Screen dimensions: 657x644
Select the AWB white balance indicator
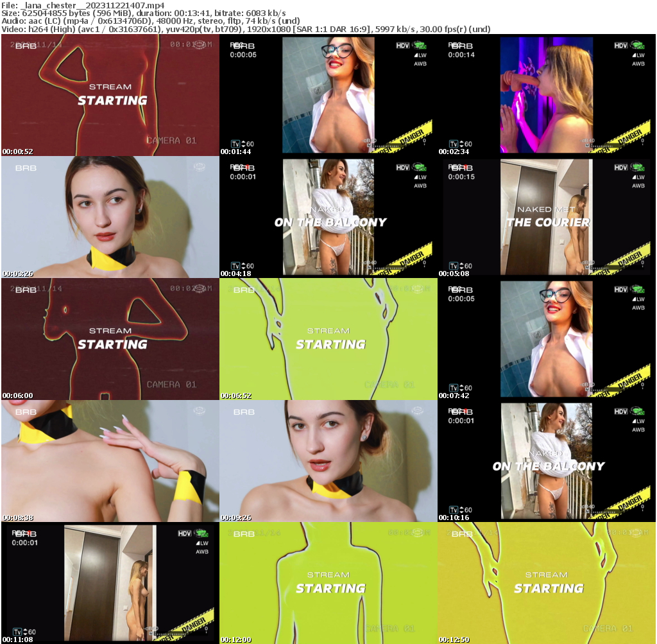420,64
